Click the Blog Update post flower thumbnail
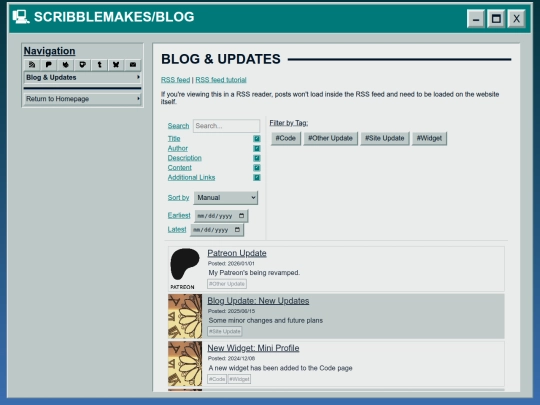540x405 pixels. (185, 316)
